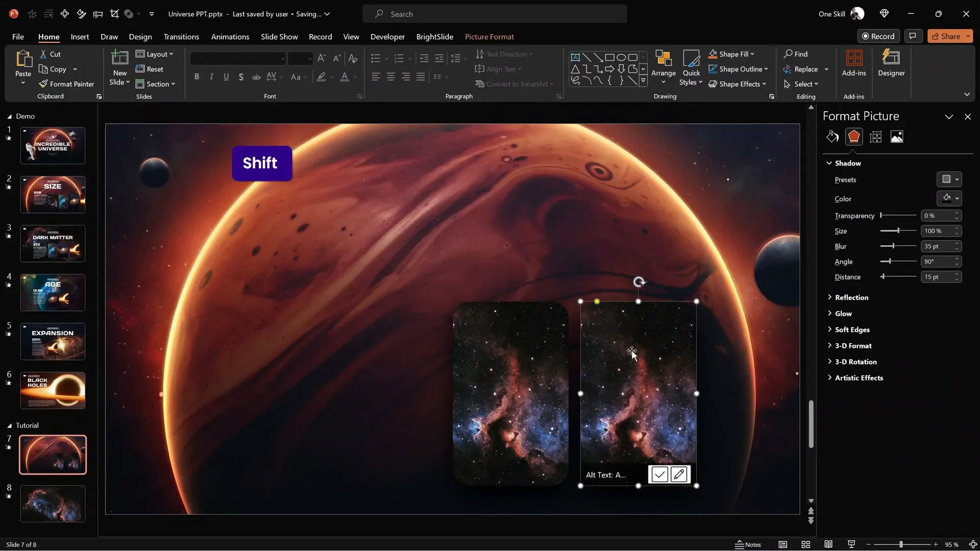Click Fit slide to window icon
Image resolution: width=980 pixels, height=551 pixels.
[x=973, y=545]
